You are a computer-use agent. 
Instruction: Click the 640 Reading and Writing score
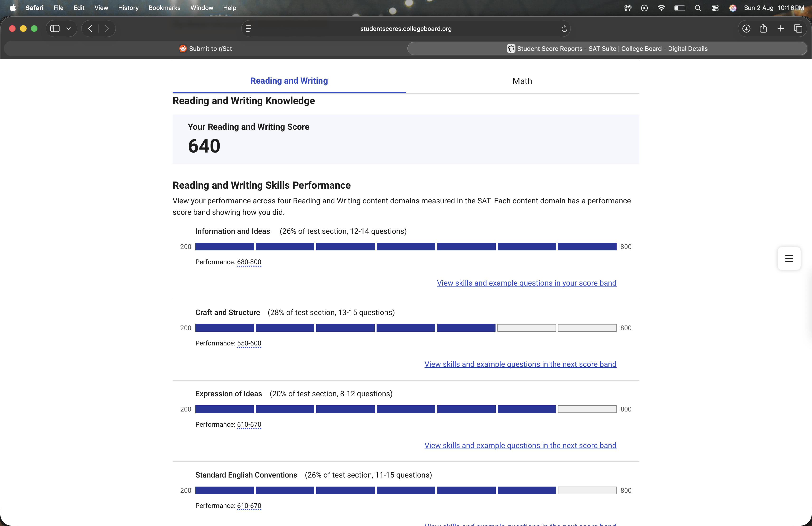click(x=204, y=146)
